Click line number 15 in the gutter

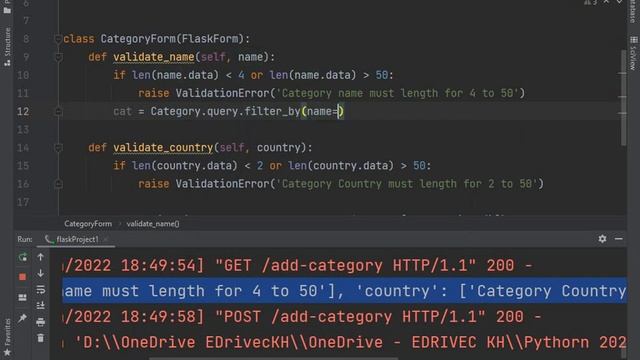pyautogui.click(x=23, y=166)
